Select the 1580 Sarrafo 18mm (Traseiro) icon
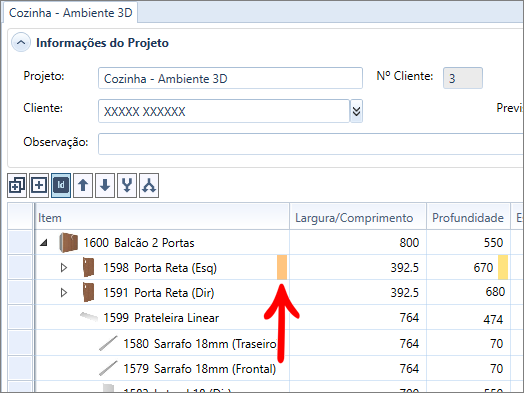Image resolution: width=524 pixels, height=393 pixels. click(x=108, y=343)
